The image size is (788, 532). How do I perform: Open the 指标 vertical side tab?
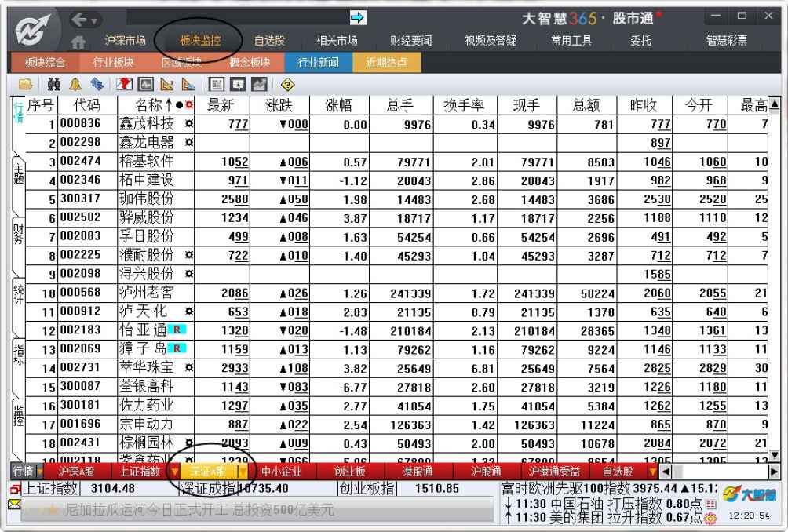18,355
